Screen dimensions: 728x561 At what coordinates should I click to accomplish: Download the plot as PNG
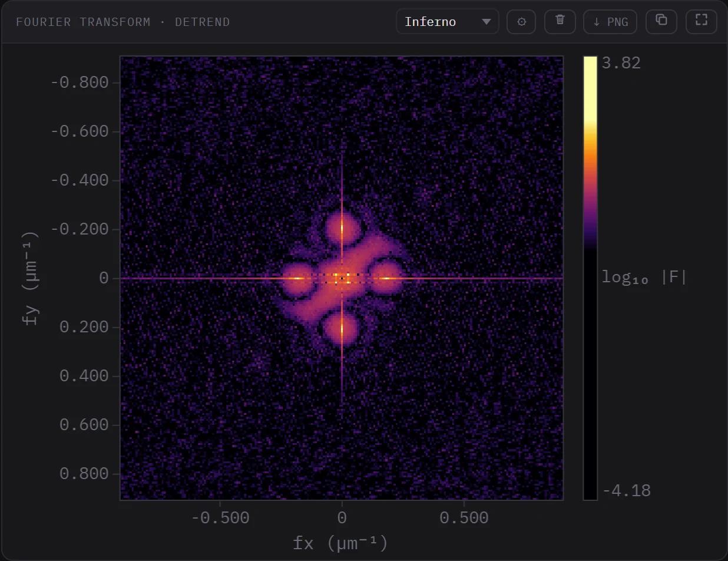pos(610,22)
